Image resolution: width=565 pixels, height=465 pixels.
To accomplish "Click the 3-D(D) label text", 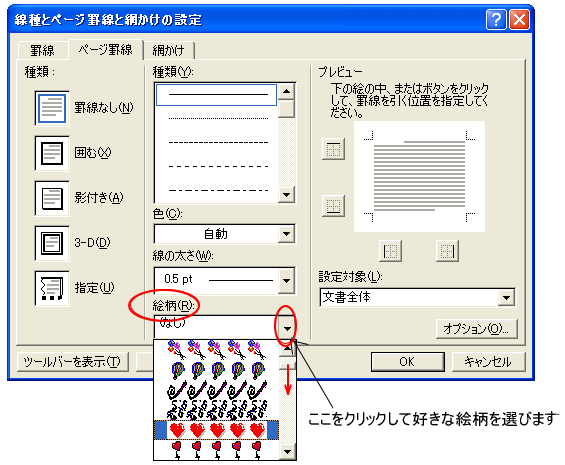I will [92, 243].
